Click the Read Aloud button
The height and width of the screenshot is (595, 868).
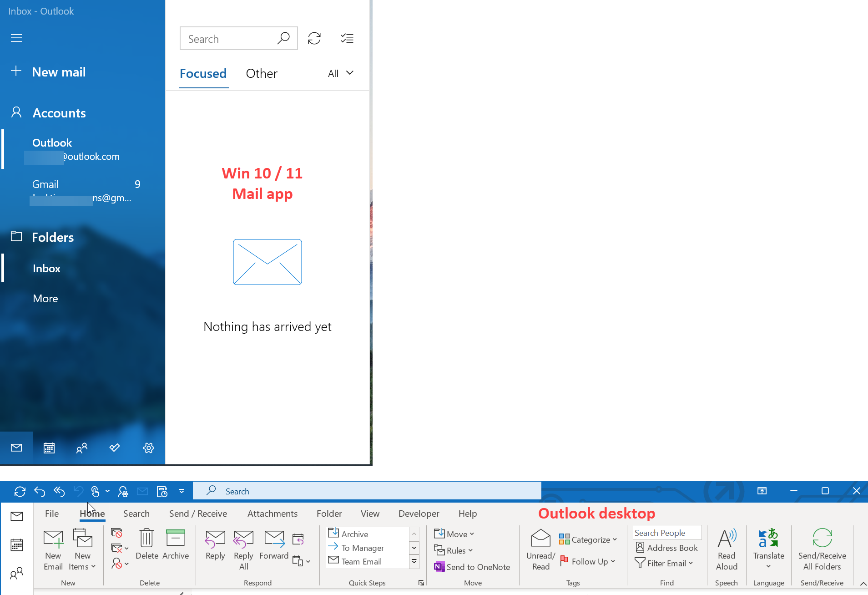pos(727,550)
